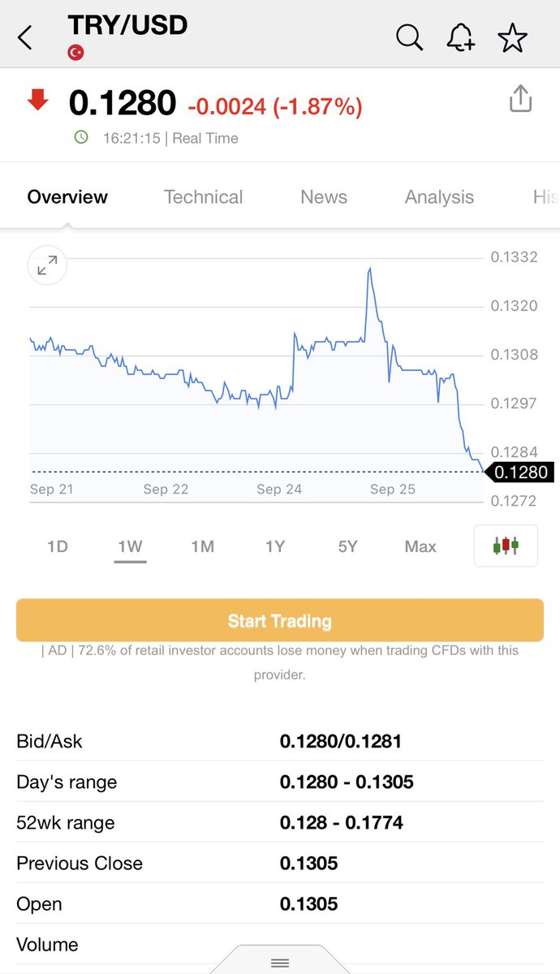
Task: Pull up the bottom drawer handle
Action: pos(279,963)
